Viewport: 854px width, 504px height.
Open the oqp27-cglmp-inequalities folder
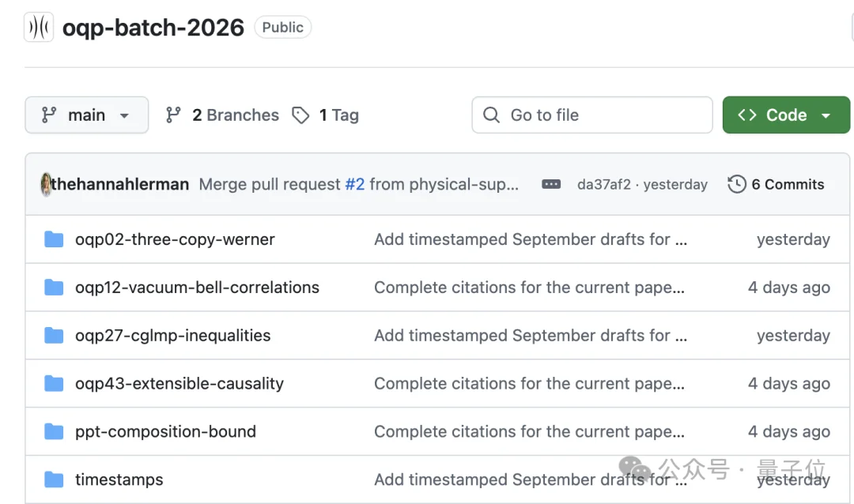click(x=172, y=335)
